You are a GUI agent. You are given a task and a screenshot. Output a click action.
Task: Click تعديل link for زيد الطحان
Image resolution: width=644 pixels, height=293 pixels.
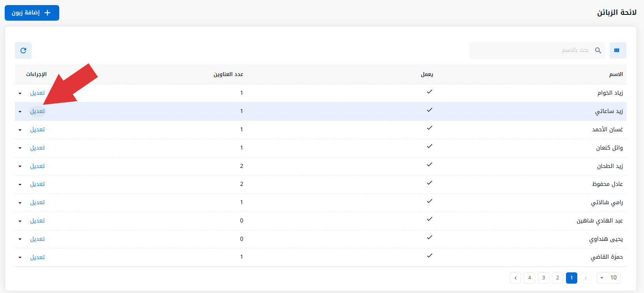(x=37, y=166)
